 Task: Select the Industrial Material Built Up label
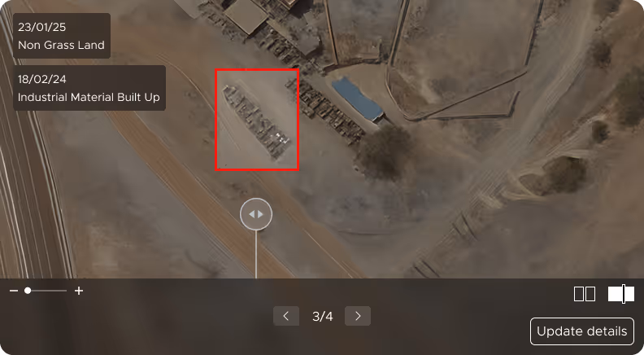click(x=89, y=97)
